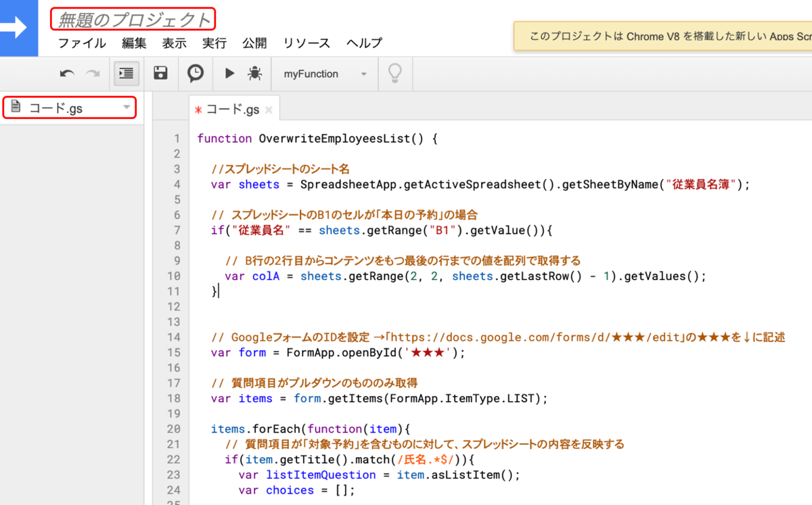Click FormApp.openById on line 15
Image resolution: width=812 pixels, height=505 pixels.
(342, 352)
